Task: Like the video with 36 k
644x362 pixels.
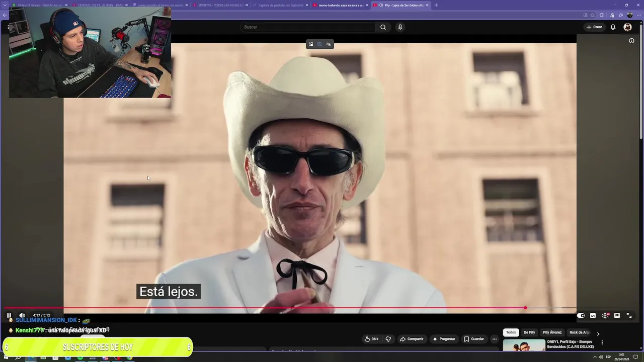Action: [x=371, y=339]
